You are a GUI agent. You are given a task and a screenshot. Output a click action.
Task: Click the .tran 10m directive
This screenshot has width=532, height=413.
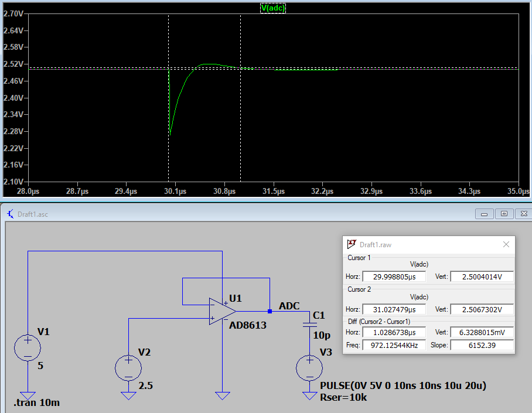tap(37, 402)
